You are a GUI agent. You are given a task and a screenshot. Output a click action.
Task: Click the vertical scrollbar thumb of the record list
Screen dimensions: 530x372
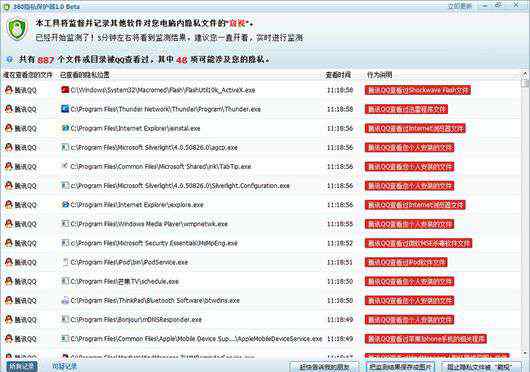click(x=526, y=82)
